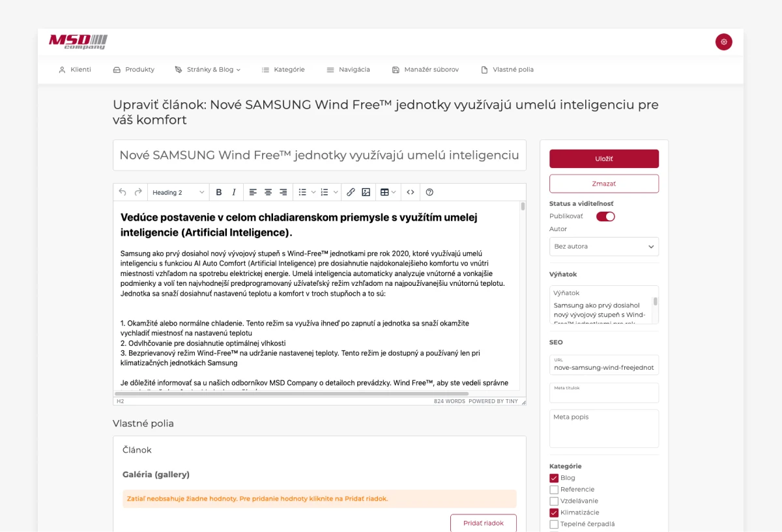Uncheck the Blog category checkbox
This screenshot has width=782, height=532.
(x=554, y=478)
